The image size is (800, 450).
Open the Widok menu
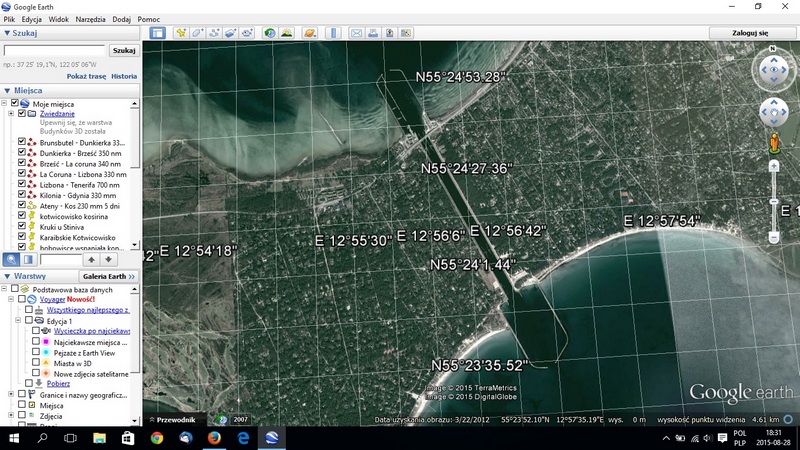(59, 19)
